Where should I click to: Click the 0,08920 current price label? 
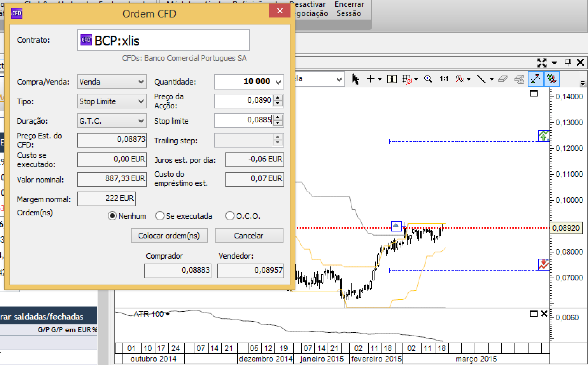click(566, 228)
